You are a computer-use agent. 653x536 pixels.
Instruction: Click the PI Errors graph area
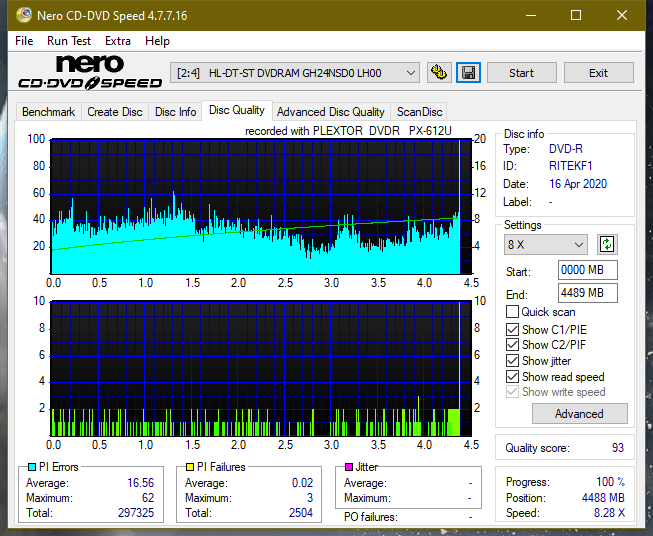(261, 207)
